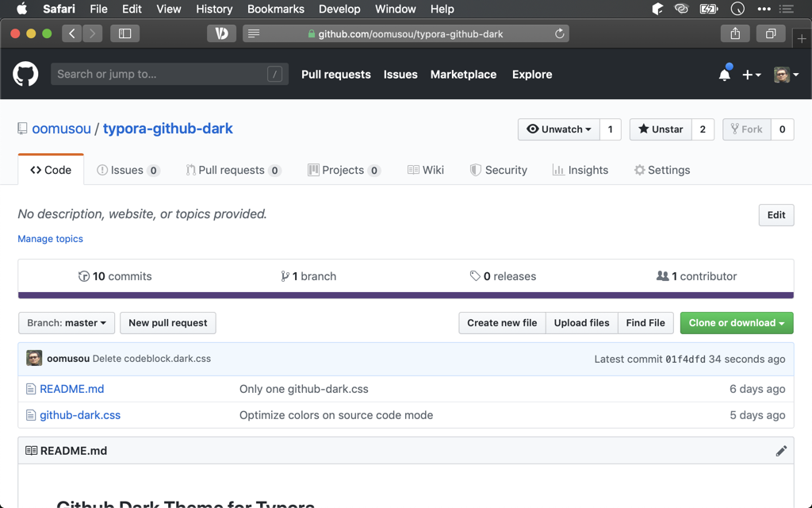Screen dimensions: 812x508
Task: Open the 0 releases link
Action: tap(503, 276)
